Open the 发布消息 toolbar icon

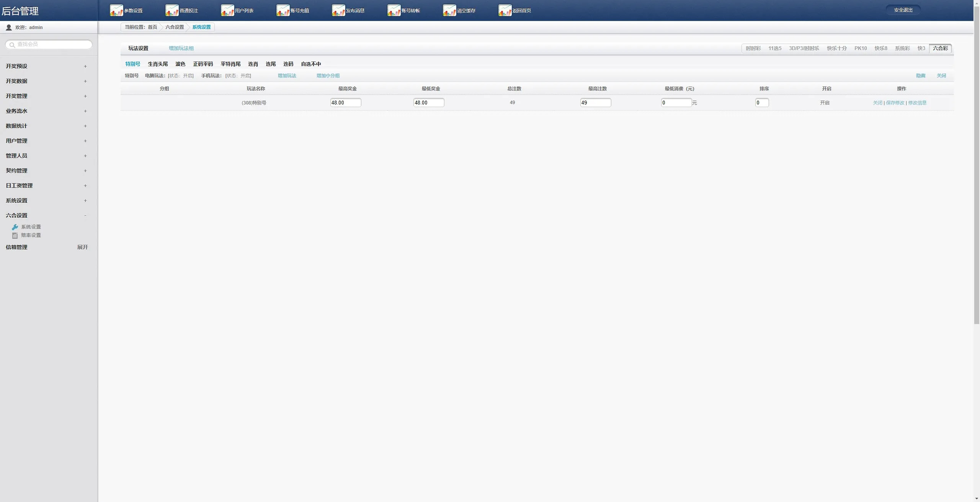[338, 10]
